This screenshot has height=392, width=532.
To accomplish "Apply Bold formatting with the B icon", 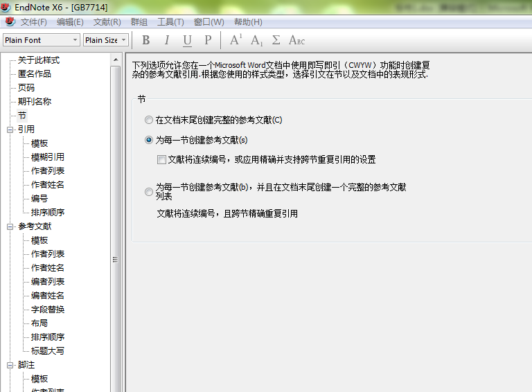I will pyautogui.click(x=146, y=40).
